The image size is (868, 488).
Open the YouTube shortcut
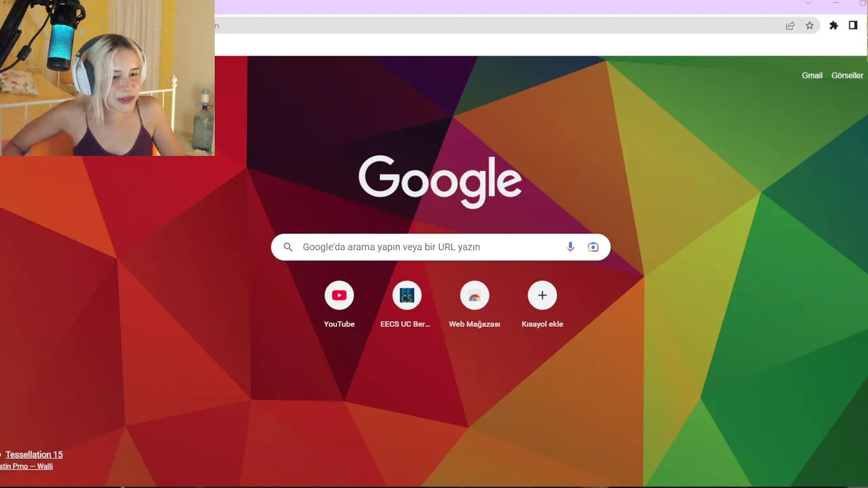point(339,306)
